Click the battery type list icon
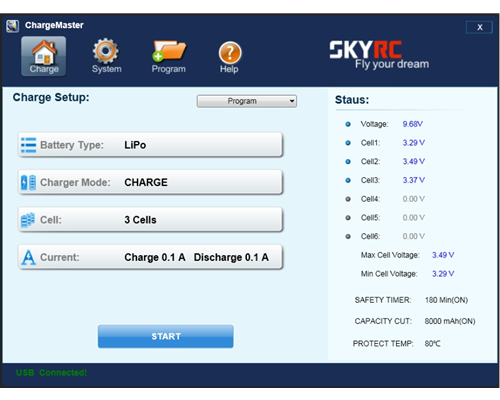This screenshot has height=400, width=500. (x=29, y=145)
